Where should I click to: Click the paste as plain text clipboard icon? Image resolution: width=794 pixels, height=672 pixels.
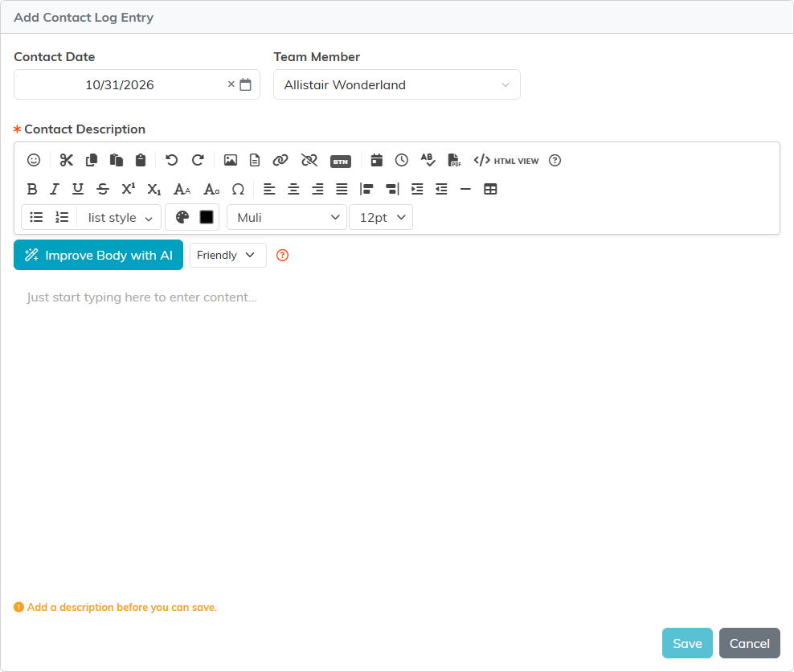point(141,160)
